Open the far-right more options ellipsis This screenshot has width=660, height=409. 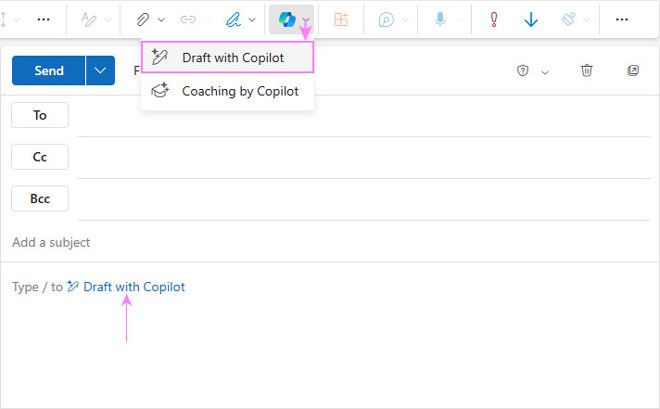[621, 19]
